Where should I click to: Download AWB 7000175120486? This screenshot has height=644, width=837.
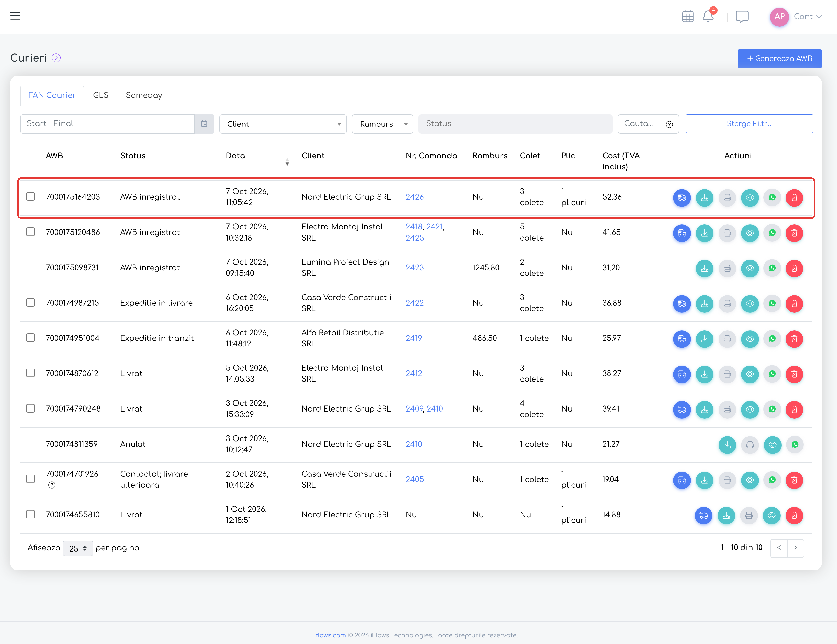coord(704,233)
